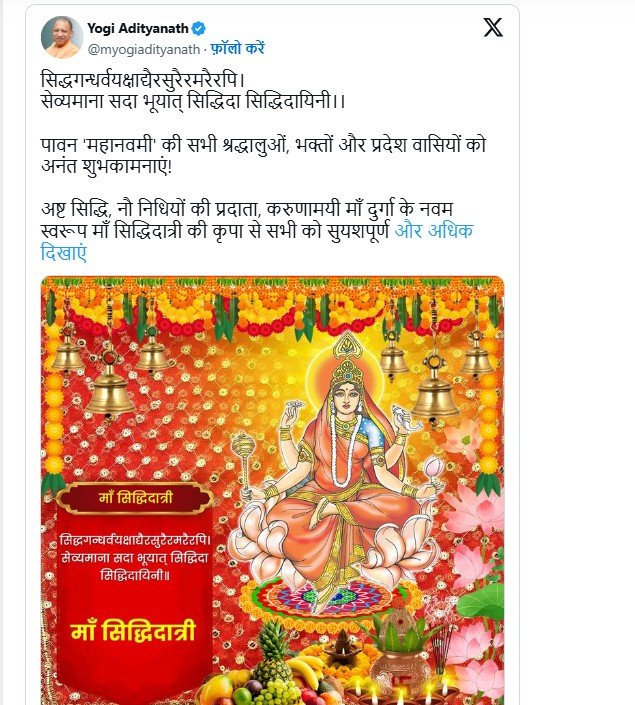
Task: Open the X logo link
Action: (493, 28)
